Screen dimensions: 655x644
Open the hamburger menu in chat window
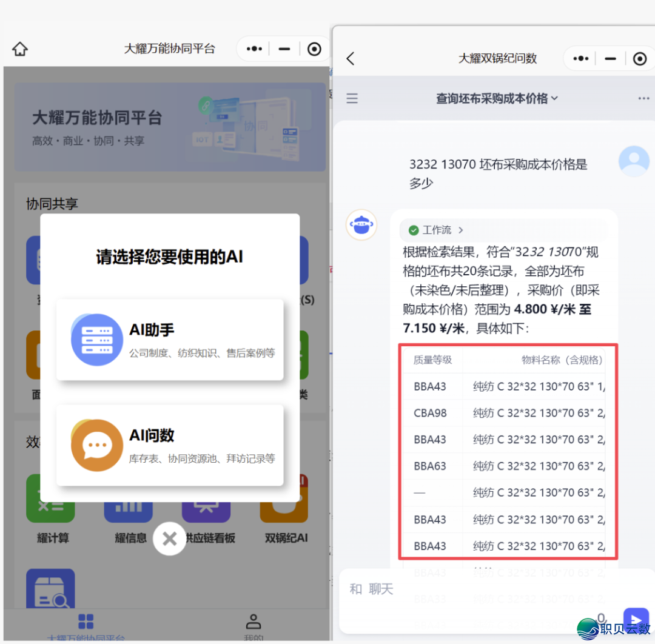[x=352, y=98]
